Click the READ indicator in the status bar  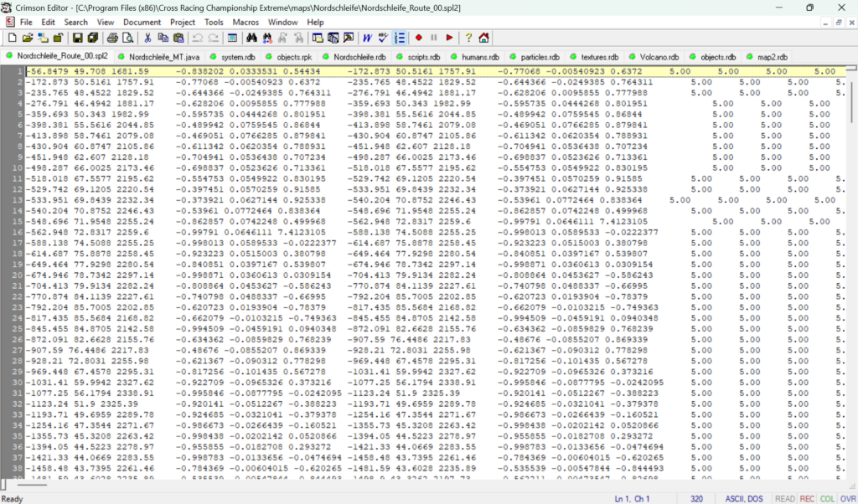(784, 498)
